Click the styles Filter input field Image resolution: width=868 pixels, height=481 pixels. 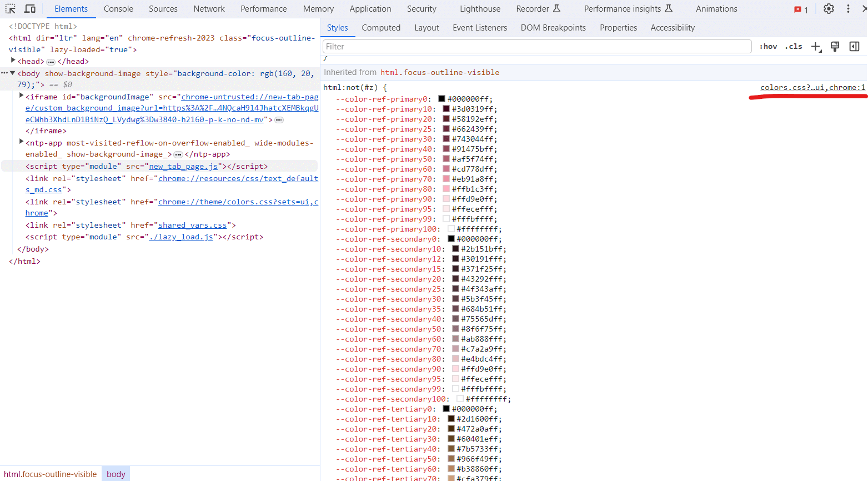[x=536, y=47]
